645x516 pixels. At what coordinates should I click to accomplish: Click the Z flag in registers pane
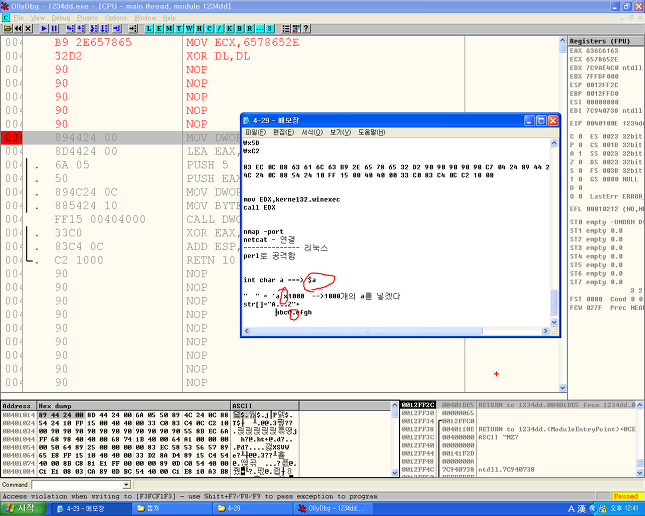point(576,162)
